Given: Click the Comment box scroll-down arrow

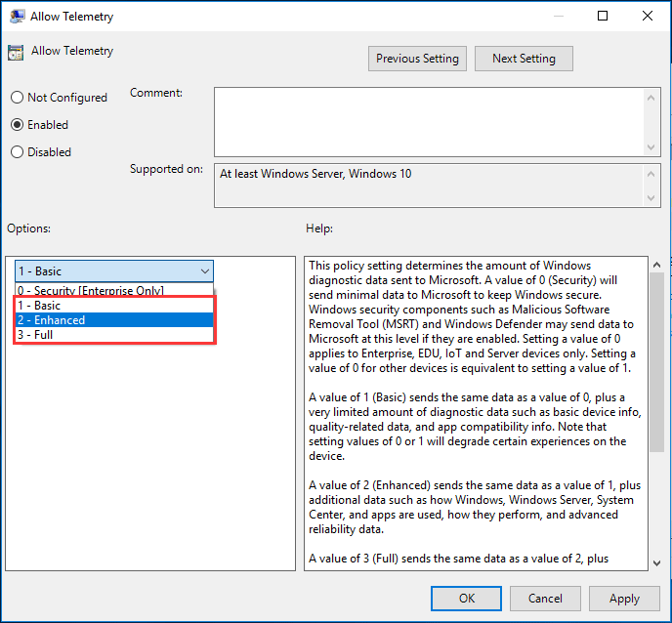Looking at the screenshot, I should tap(651, 147).
